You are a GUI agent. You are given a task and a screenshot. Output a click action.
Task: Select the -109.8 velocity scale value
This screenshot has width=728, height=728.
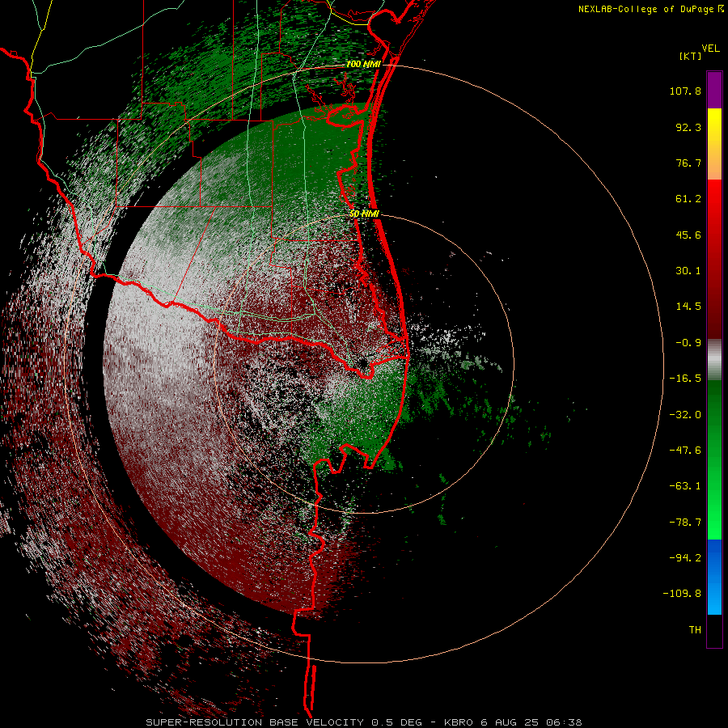(x=682, y=594)
